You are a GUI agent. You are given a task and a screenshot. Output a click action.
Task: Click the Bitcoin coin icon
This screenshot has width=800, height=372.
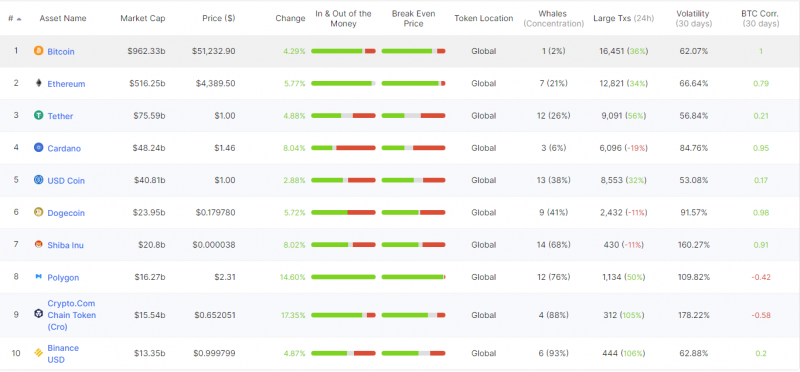click(x=38, y=51)
